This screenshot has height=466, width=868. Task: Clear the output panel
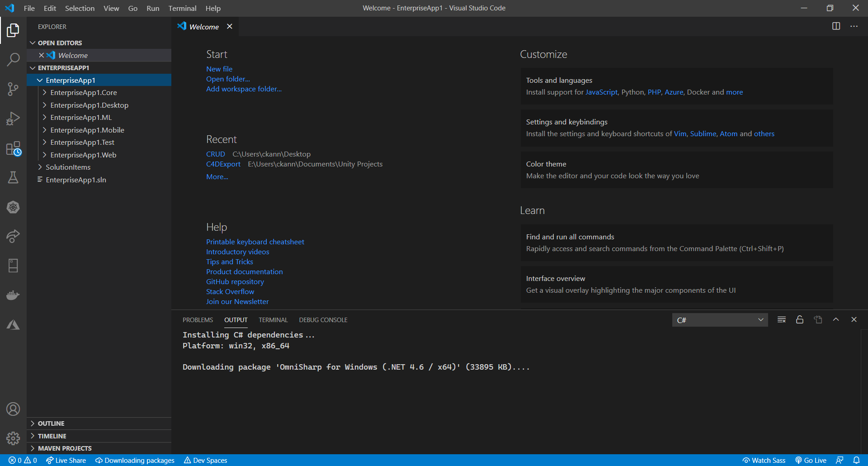(782, 320)
